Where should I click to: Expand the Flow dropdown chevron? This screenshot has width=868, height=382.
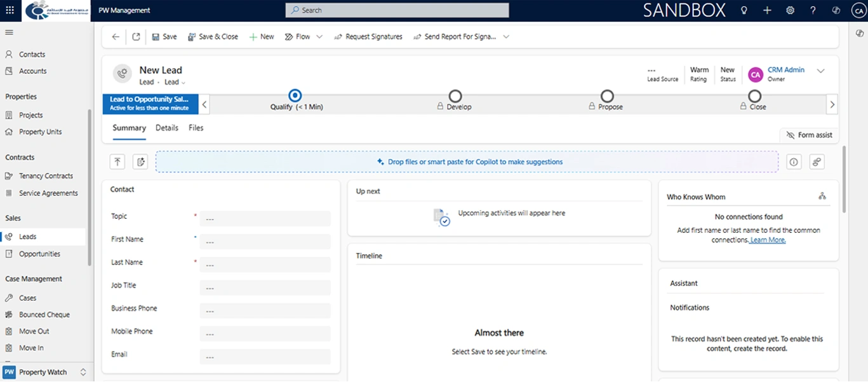319,37
